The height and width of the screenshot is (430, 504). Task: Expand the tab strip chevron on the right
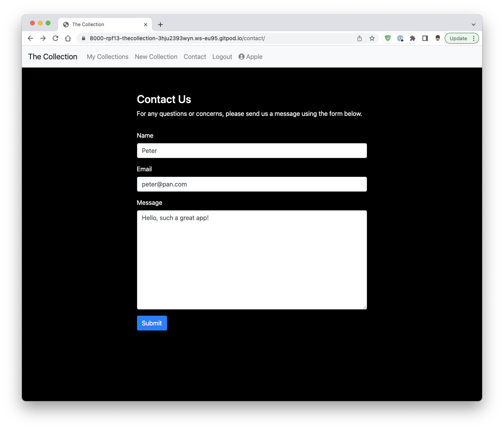[x=473, y=24]
